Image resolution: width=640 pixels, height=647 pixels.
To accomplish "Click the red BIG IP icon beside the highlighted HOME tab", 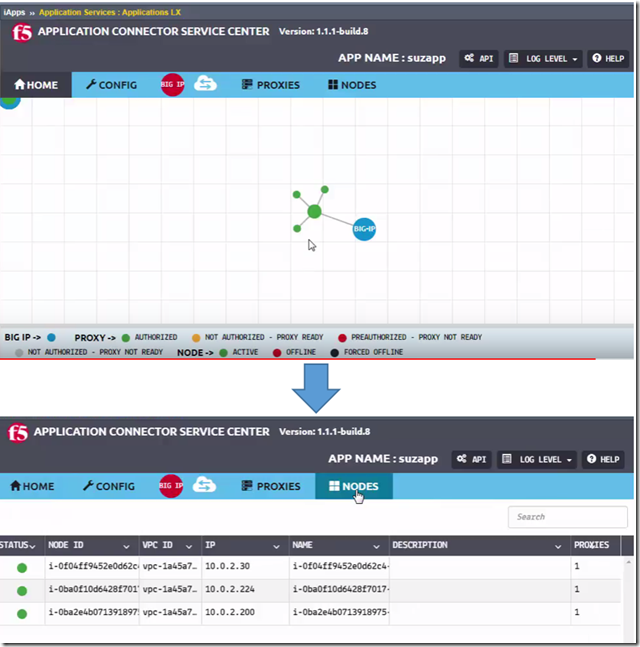I will [x=173, y=85].
